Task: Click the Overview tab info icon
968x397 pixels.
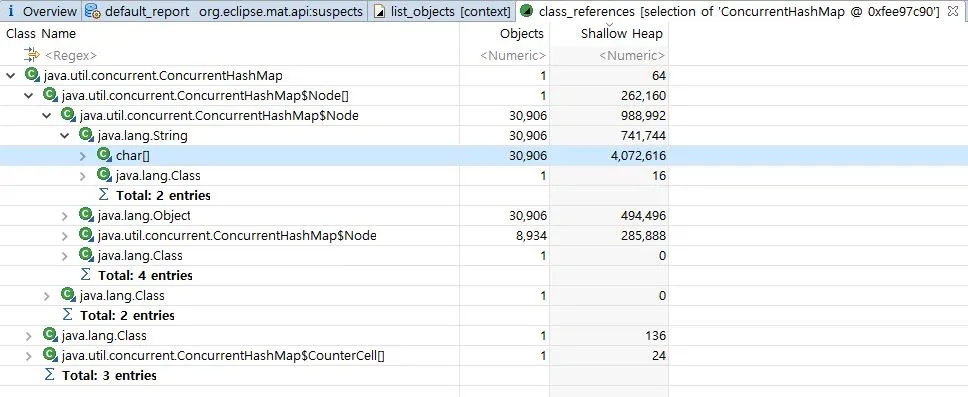Action: 11,11
